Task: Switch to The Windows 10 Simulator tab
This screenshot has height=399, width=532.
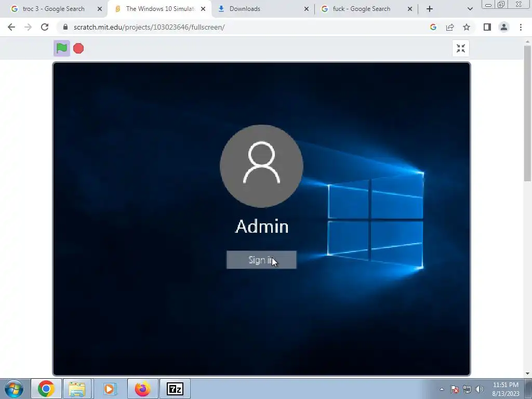Action: (159, 9)
